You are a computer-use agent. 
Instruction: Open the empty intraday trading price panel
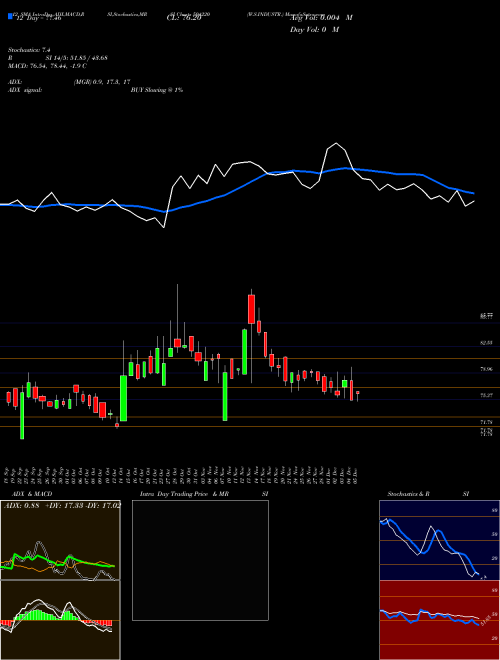click(x=200, y=560)
